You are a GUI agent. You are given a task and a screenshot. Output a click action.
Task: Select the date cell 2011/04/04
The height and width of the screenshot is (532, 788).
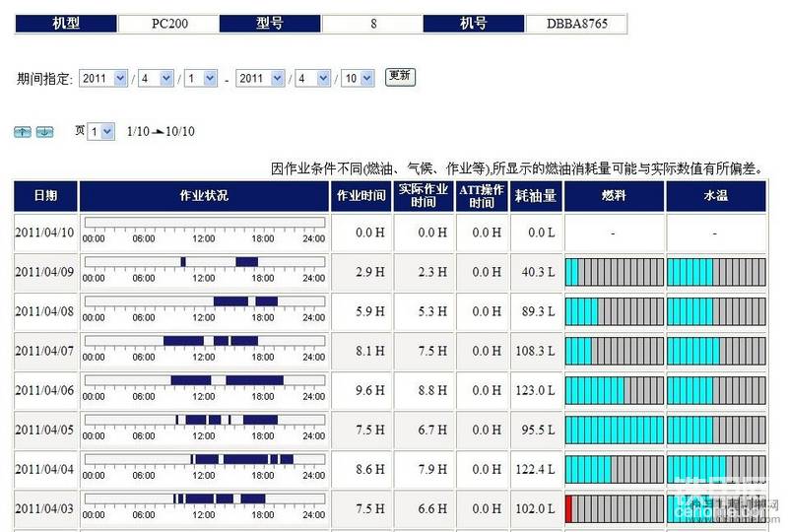[45, 470]
